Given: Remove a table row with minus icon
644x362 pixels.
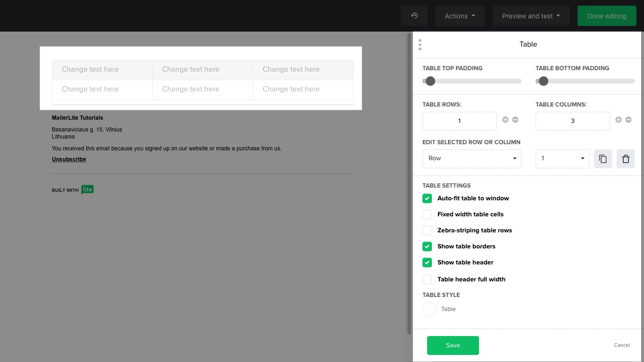Looking at the screenshot, I should [x=515, y=120].
